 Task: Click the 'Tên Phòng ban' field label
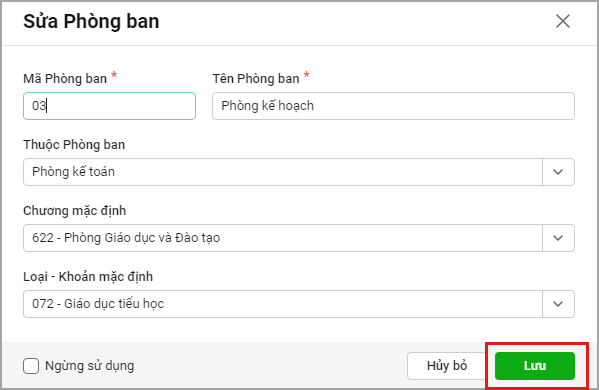tap(256, 79)
